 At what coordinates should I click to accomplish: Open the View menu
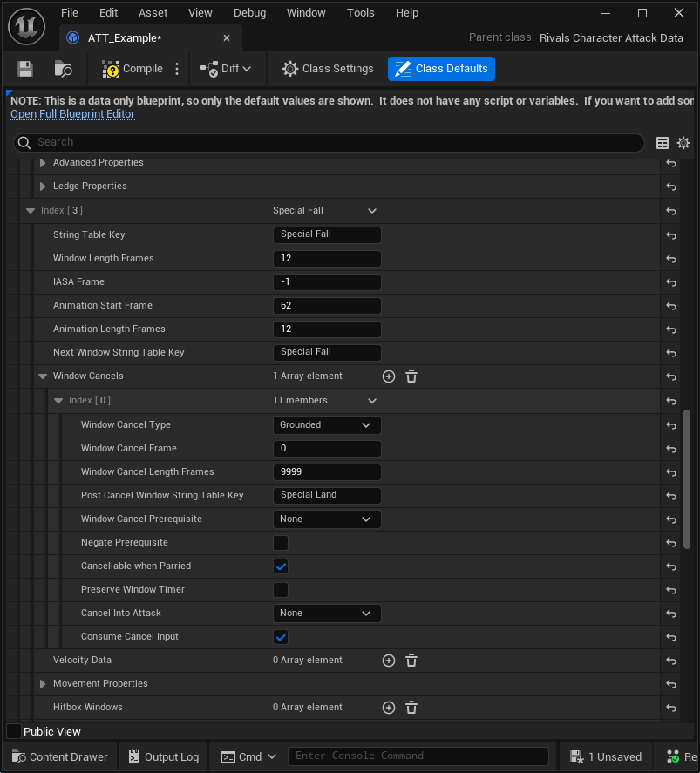tap(200, 13)
